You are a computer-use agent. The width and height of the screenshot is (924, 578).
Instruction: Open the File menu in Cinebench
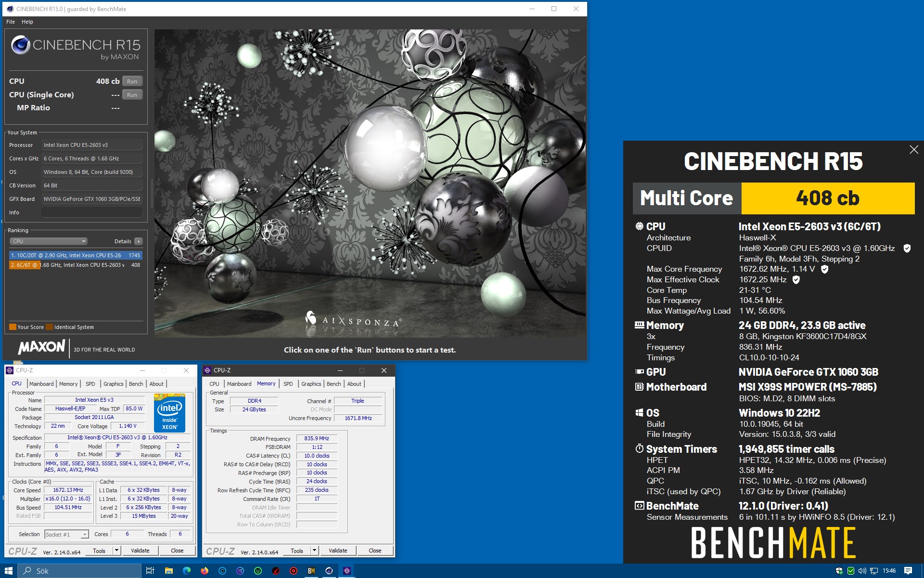(11, 22)
